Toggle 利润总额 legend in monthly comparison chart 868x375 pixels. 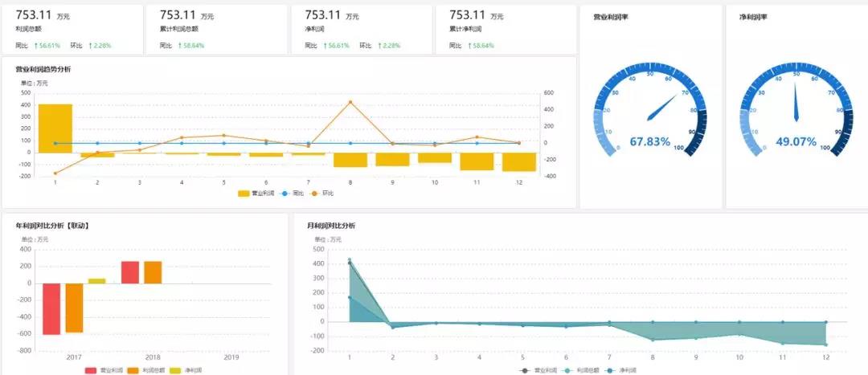[579, 370]
